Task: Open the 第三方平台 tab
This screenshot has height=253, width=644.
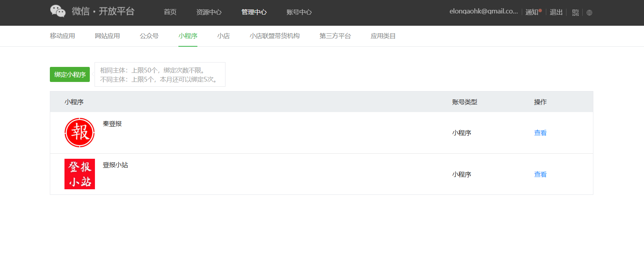Action: [x=335, y=36]
